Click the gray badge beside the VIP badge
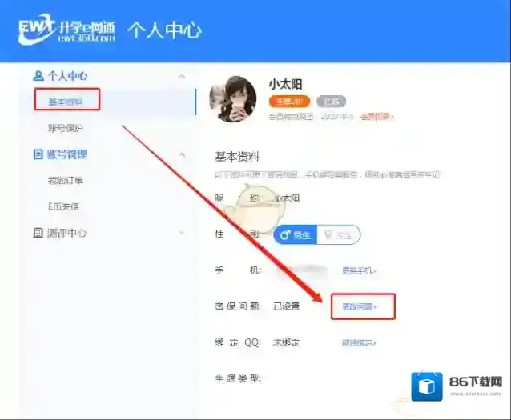 pos(331,102)
